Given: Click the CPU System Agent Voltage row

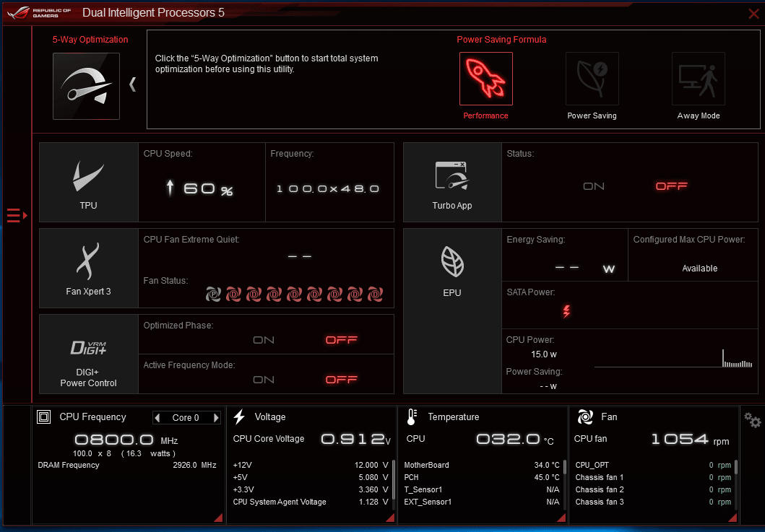Looking at the screenshot, I should (x=311, y=502).
